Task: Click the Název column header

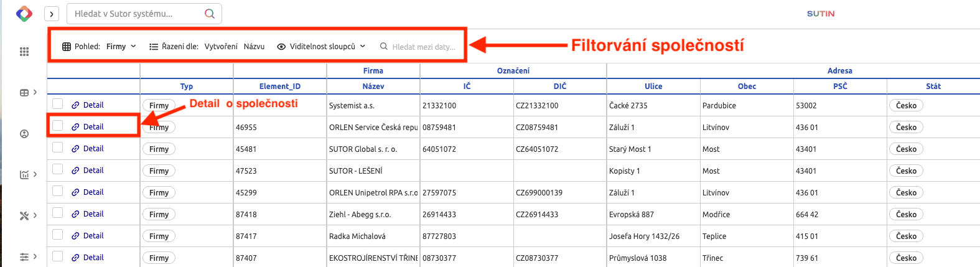Action: (x=373, y=87)
